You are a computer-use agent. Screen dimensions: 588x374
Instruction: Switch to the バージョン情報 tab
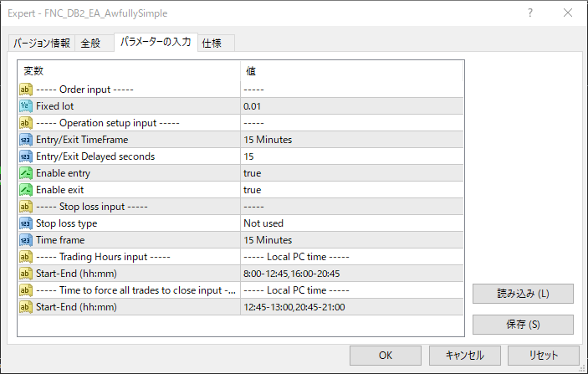(x=42, y=44)
